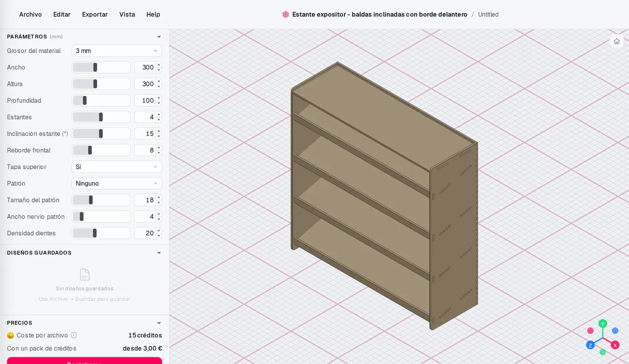Click the Untitled file name

[x=488, y=14]
